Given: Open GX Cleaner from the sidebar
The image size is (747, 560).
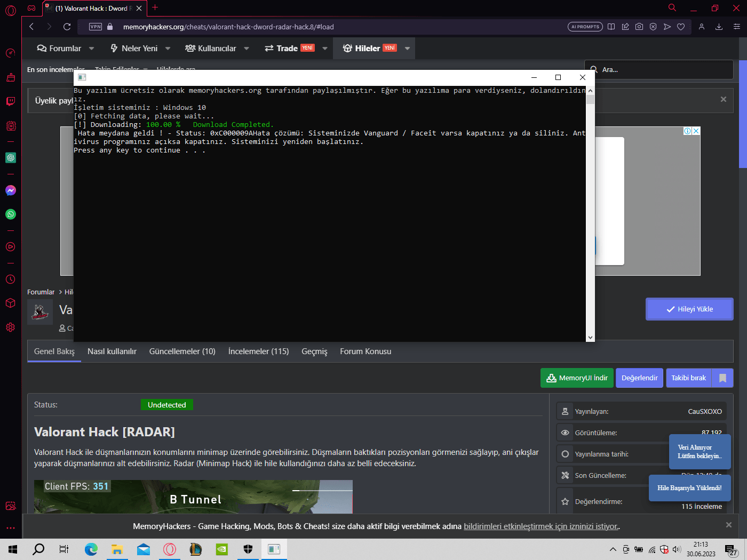Looking at the screenshot, I should point(11,77).
